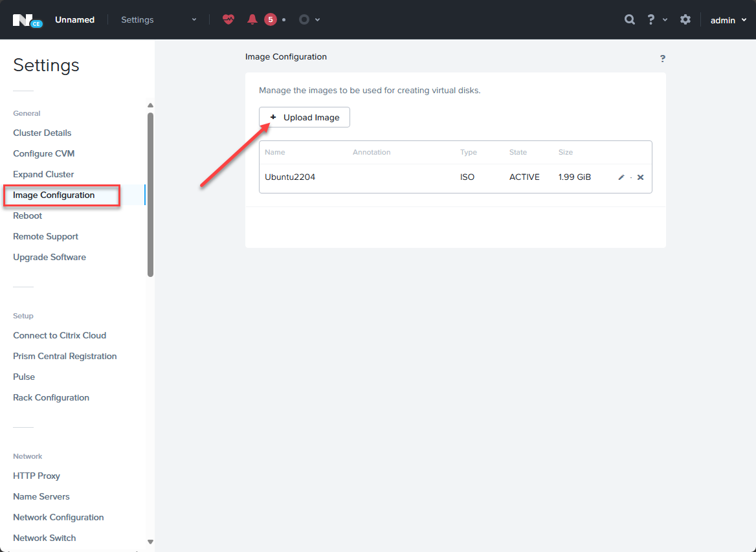
Task: Open the alerts bell icon
Action: 252,20
